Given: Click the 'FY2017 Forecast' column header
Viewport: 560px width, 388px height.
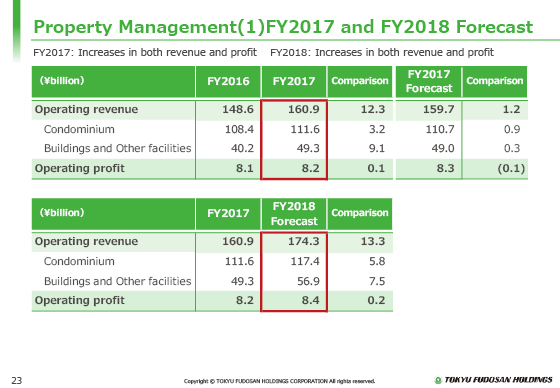Looking at the screenshot, I should 429,81.
